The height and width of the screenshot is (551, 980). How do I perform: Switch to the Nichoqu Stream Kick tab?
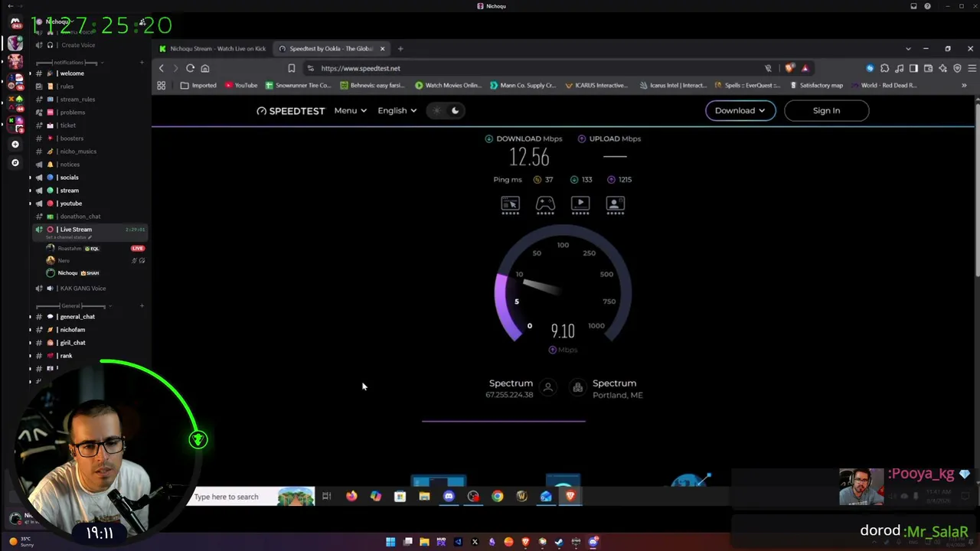click(212, 49)
